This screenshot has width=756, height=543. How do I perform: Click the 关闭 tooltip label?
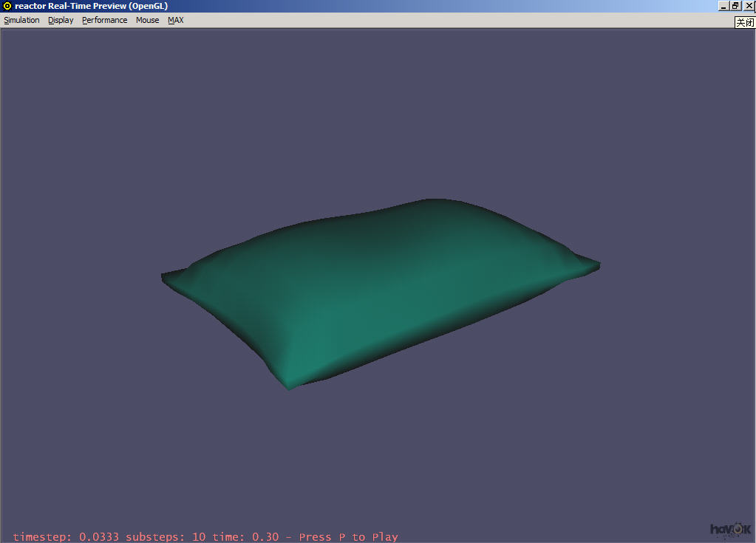(x=744, y=22)
